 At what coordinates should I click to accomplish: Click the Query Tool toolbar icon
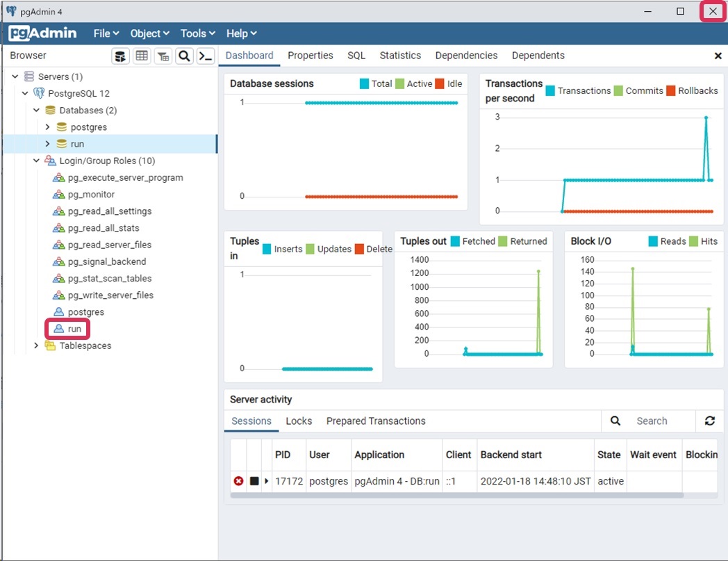click(x=120, y=56)
